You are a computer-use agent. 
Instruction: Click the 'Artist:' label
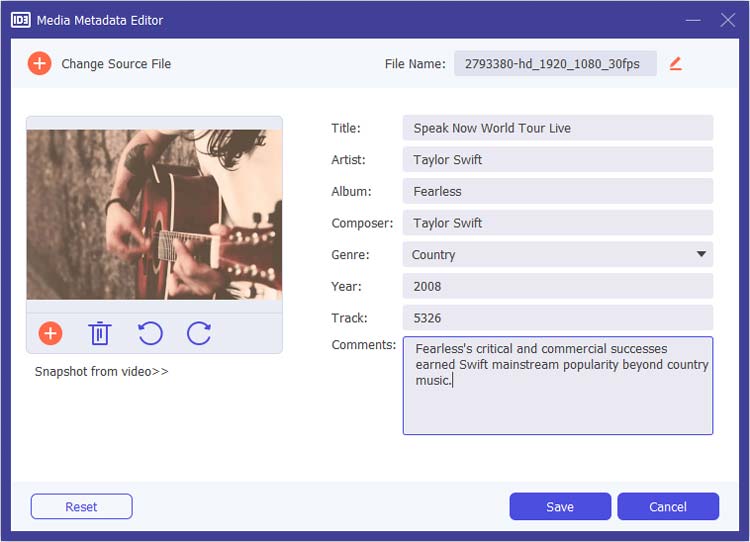coord(348,159)
